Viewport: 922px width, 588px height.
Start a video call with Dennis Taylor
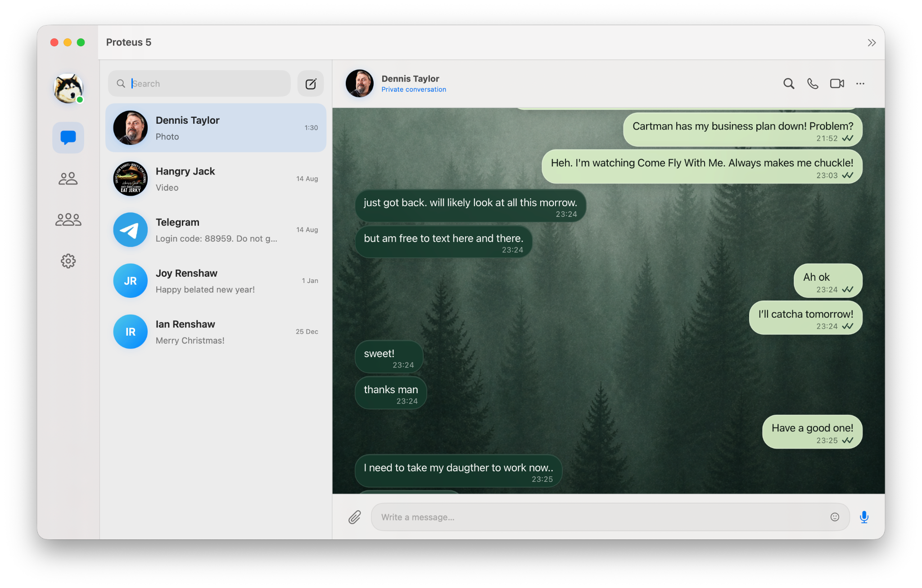[837, 84]
